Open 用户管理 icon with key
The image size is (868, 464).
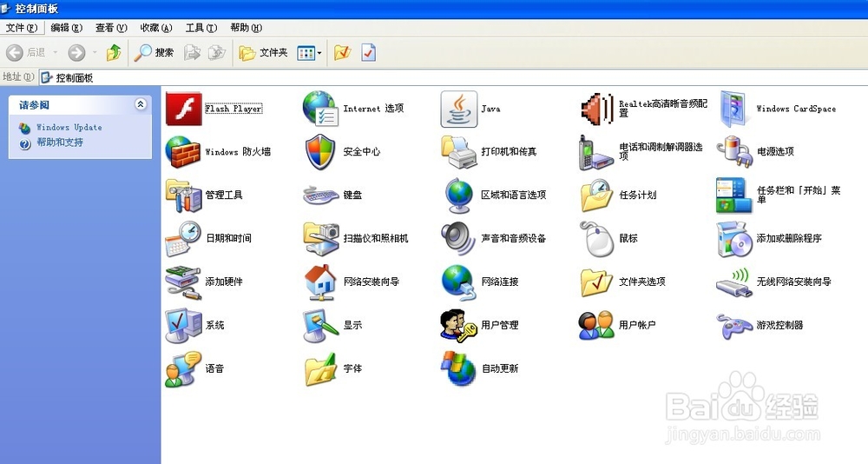[458, 326]
